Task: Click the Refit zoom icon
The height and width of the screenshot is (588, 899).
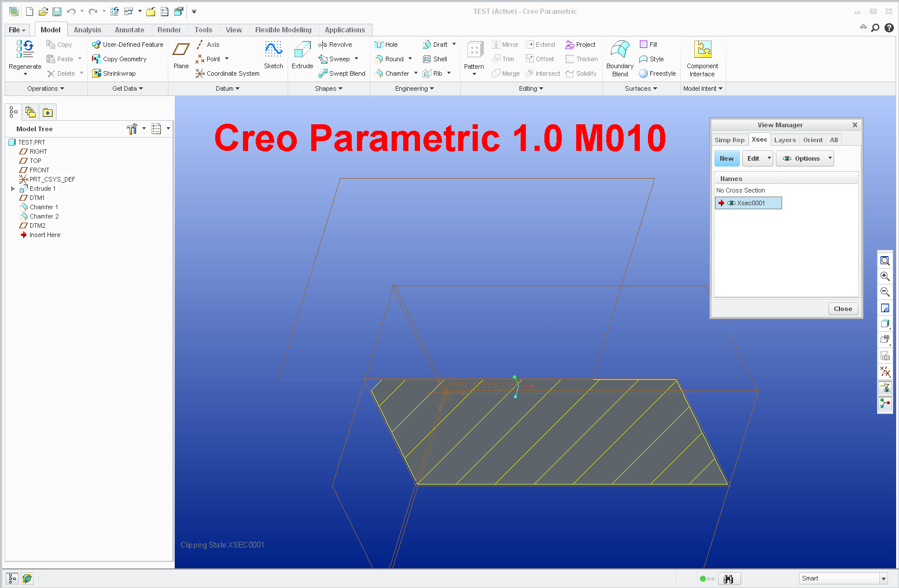Action: (x=885, y=261)
